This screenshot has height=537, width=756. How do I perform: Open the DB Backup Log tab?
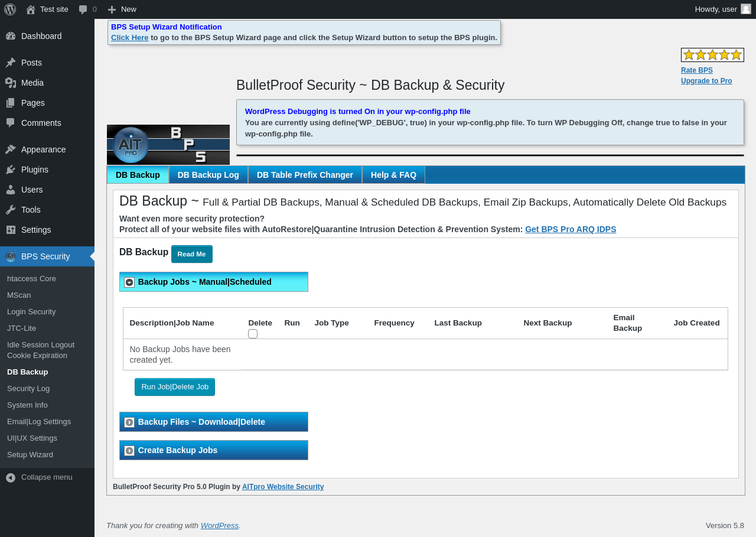(208, 175)
